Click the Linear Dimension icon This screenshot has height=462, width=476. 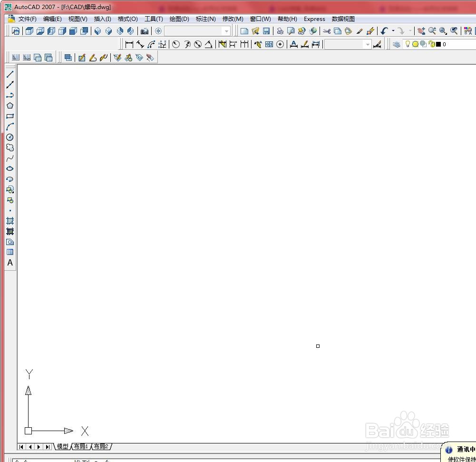(x=129, y=44)
